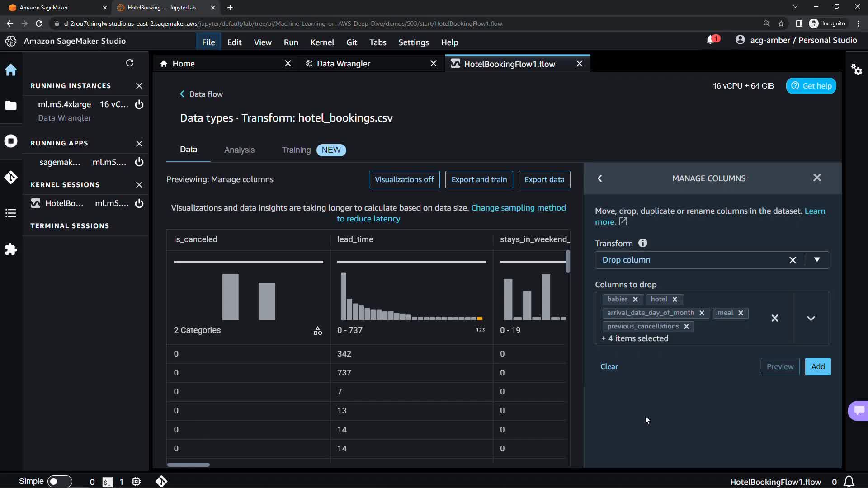Shut down the ml.m5.4xlarge instance power icon
This screenshot has width=868, height=488.
click(139, 104)
